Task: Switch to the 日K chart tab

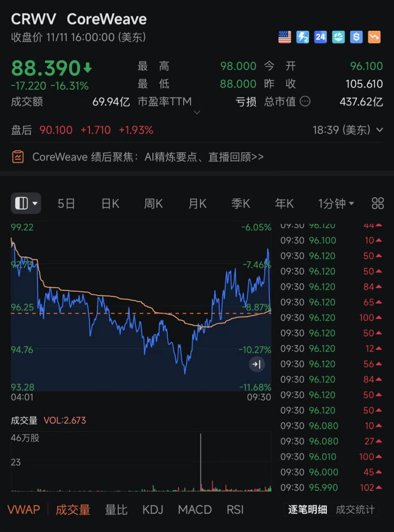Action: pyautogui.click(x=110, y=204)
